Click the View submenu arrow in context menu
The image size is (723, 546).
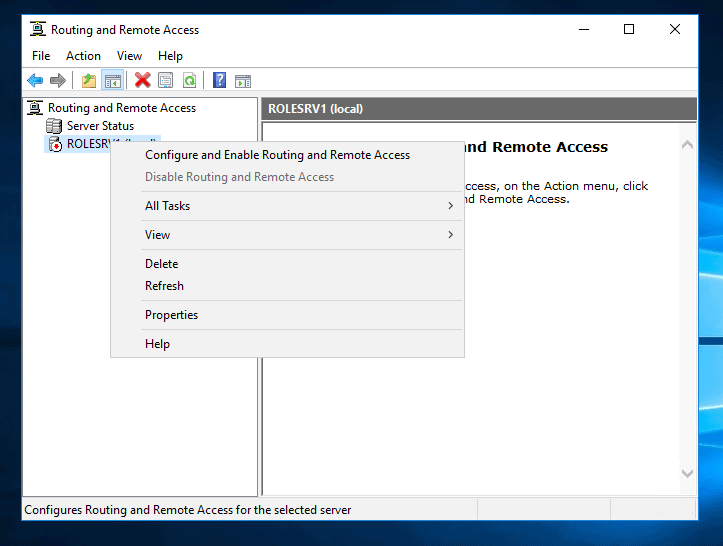point(450,235)
